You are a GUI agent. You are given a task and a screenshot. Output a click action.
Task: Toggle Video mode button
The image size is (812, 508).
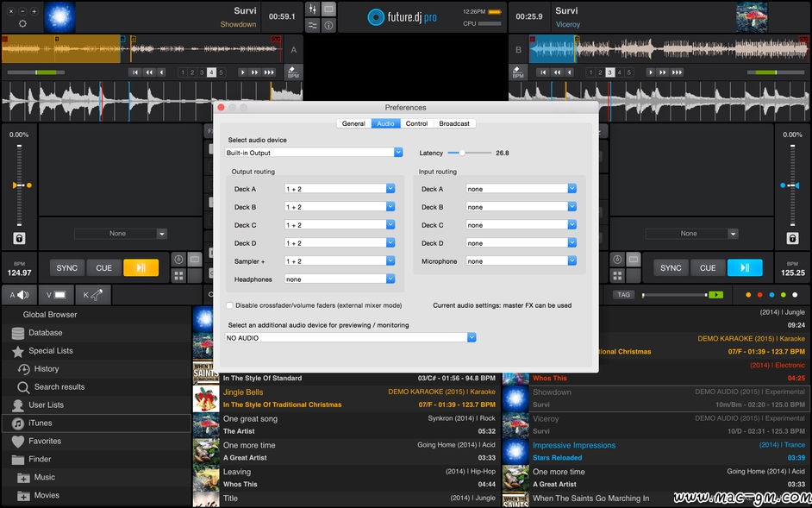coord(56,295)
